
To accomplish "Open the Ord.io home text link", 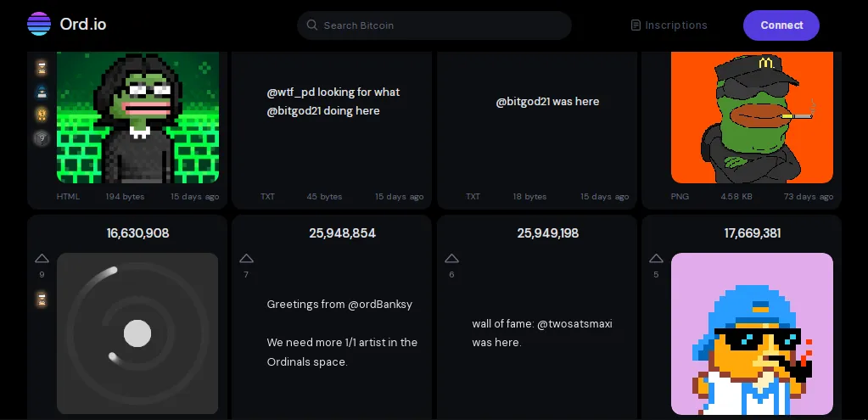I will tap(83, 25).
